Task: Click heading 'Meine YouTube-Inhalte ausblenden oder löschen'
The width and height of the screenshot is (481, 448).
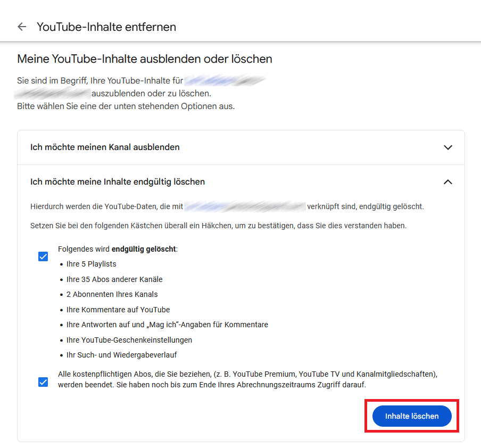Action: (x=145, y=59)
